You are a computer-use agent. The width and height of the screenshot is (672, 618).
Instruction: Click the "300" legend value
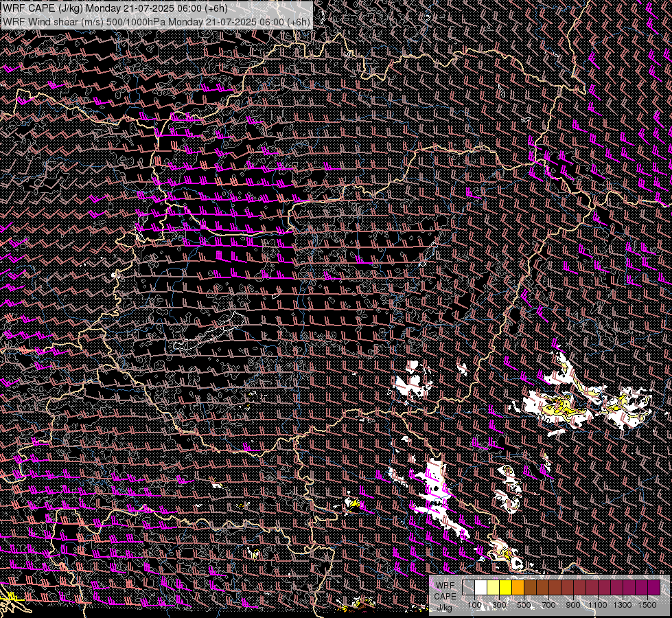coord(499,605)
